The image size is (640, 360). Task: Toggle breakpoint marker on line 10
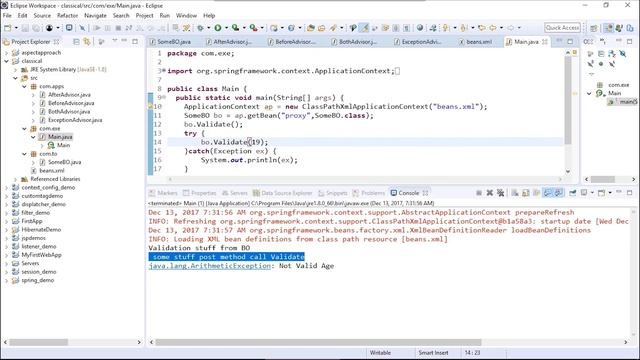(x=150, y=107)
